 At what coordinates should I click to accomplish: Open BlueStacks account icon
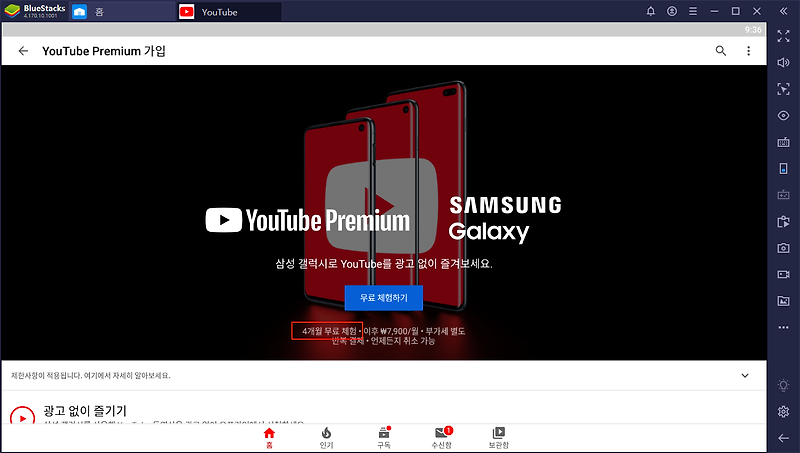pos(672,11)
